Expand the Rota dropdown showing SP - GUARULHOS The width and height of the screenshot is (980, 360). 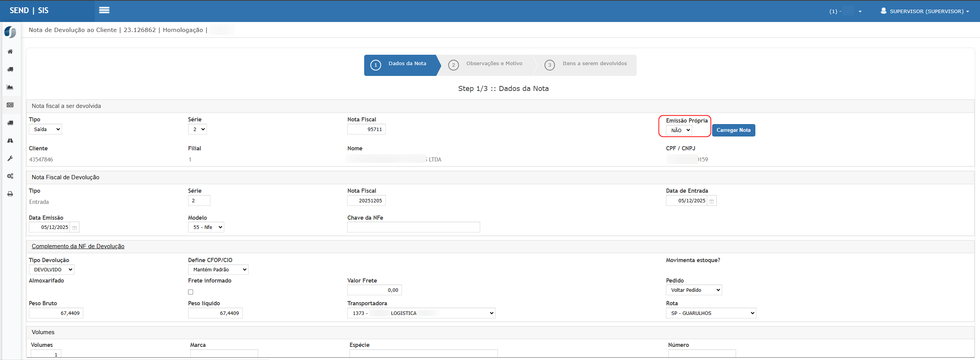coord(711,313)
